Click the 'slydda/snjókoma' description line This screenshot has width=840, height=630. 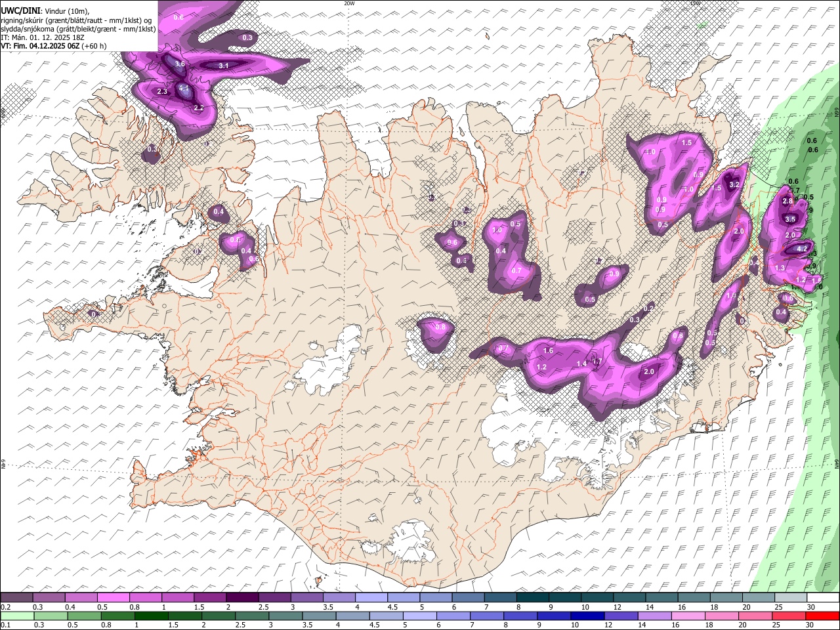78,29
